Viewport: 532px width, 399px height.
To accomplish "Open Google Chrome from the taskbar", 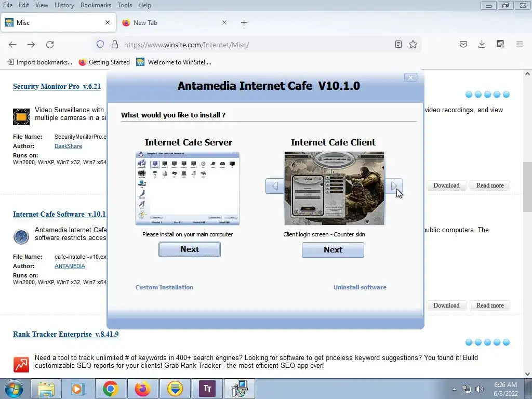I will 110,389.
